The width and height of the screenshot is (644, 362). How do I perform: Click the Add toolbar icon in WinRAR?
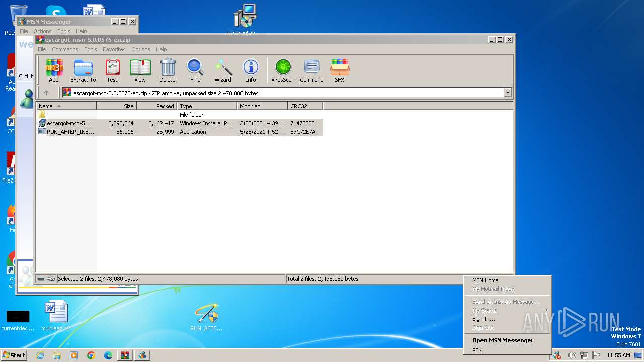(54, 70)
